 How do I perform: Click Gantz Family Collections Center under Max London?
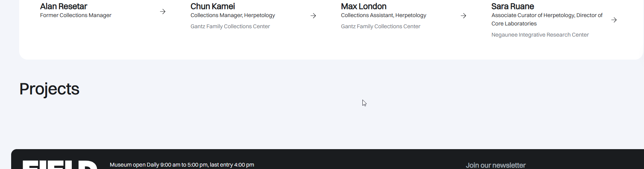[381, 26]
